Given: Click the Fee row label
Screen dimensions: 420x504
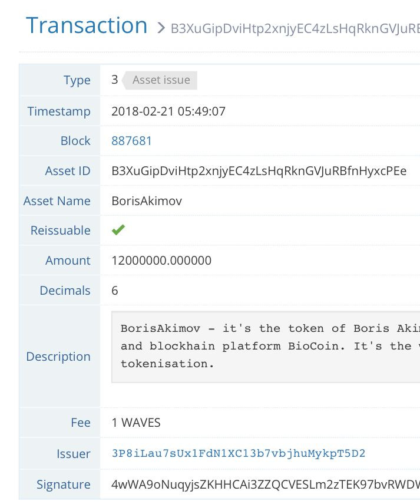Looking at the screenshot, I should (81, 422).
